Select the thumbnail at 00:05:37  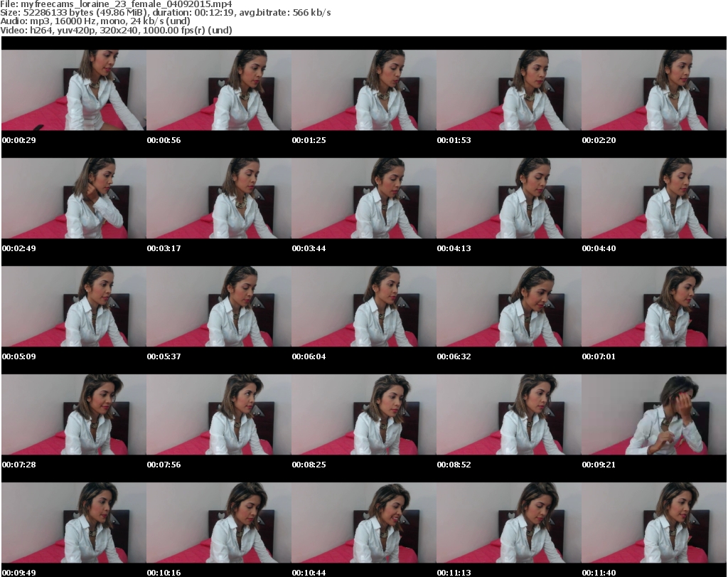pos(219,307)
